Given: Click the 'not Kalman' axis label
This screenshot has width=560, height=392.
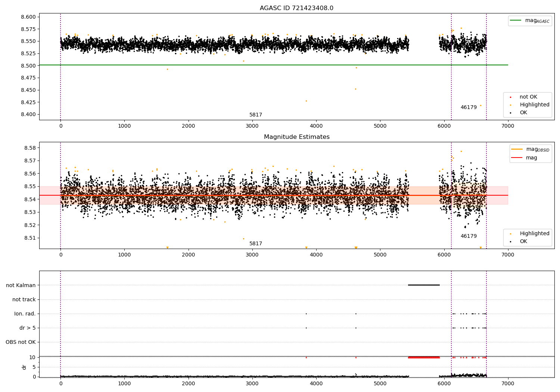Looking at the screenshot, I should 21,285.
